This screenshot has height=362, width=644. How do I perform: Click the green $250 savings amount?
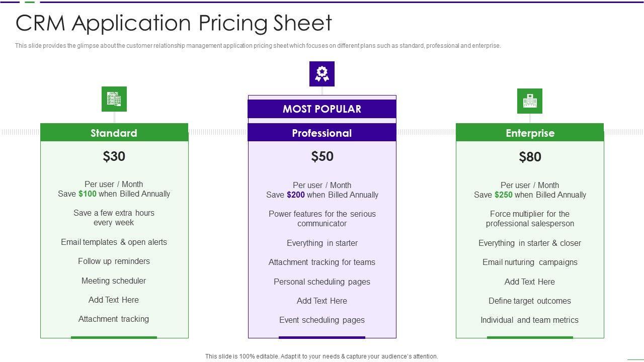point(504,195)
